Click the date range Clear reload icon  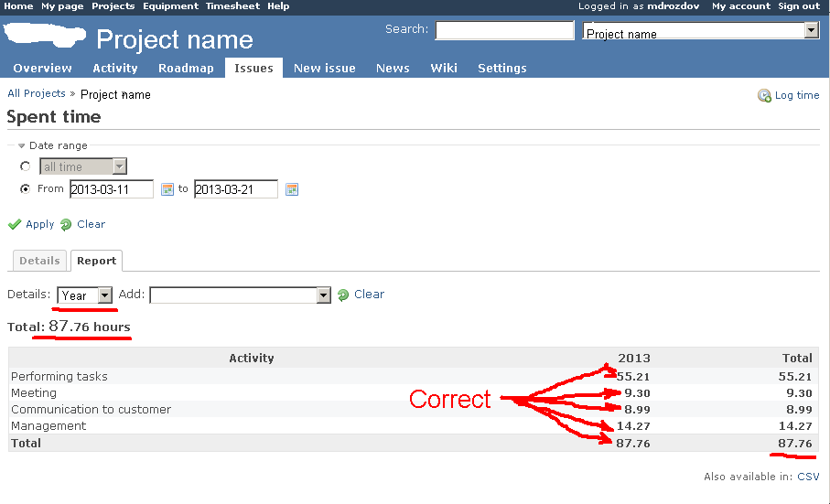pos(66,225)
